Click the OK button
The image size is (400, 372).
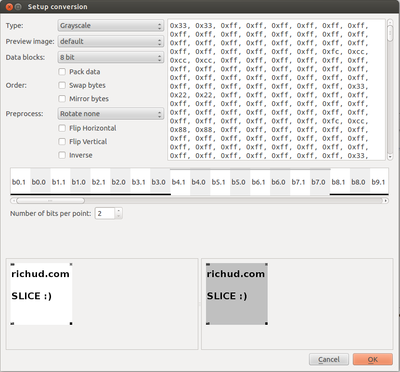point(373,359)
